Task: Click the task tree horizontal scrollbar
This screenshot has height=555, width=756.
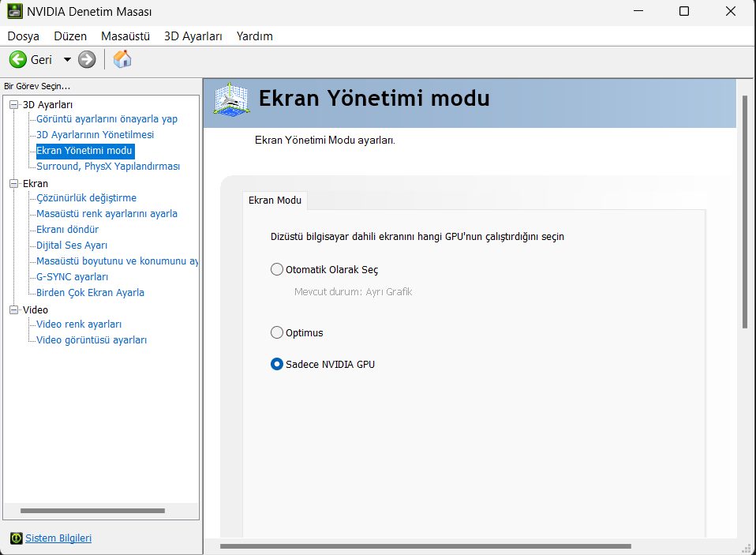Action: (x=92, y=511)
